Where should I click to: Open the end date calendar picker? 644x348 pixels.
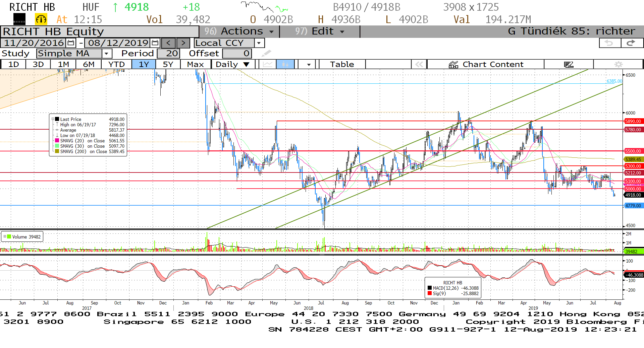pyautogui.click(x=155, y=43)
